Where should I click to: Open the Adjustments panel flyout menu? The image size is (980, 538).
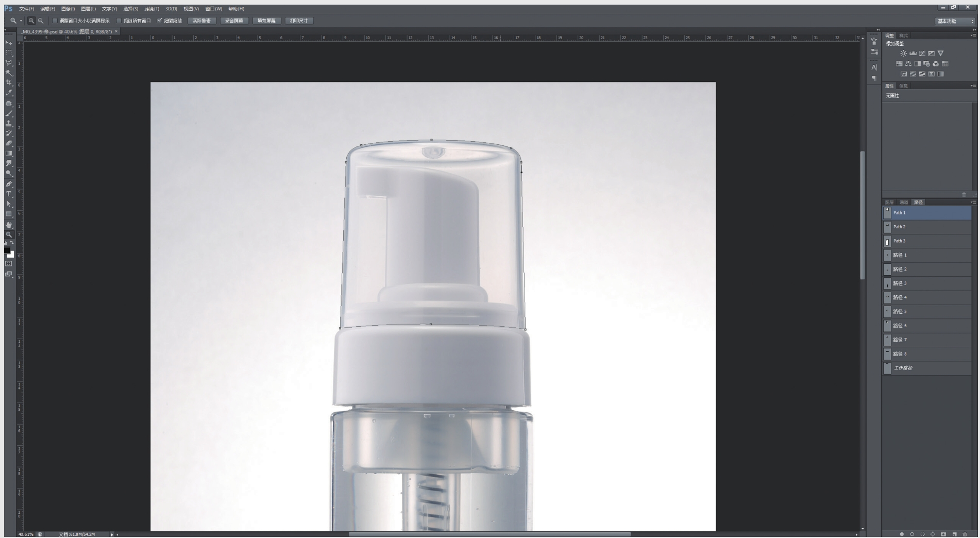(973, 36)
